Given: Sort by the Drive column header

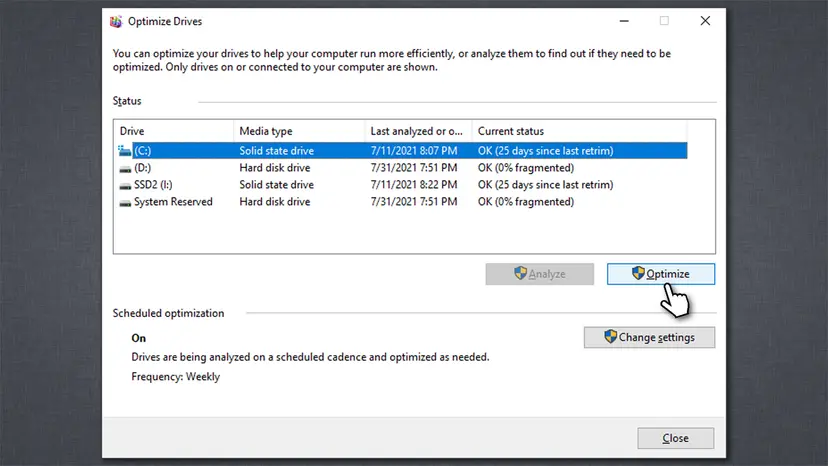Looking at the screenshot, I should click(x=174, y=131).
